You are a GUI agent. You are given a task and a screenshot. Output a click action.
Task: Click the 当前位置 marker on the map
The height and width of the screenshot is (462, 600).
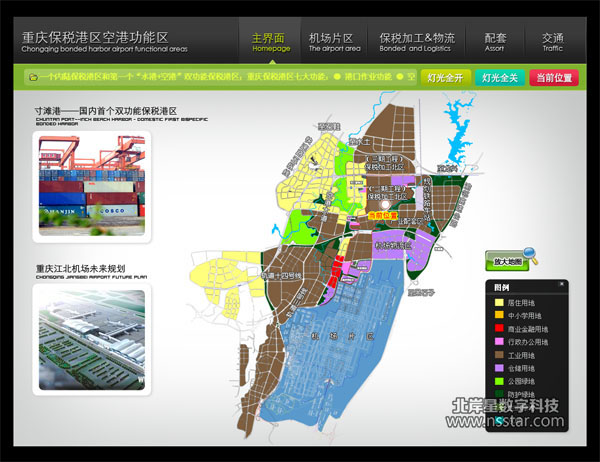pos(382,215)
